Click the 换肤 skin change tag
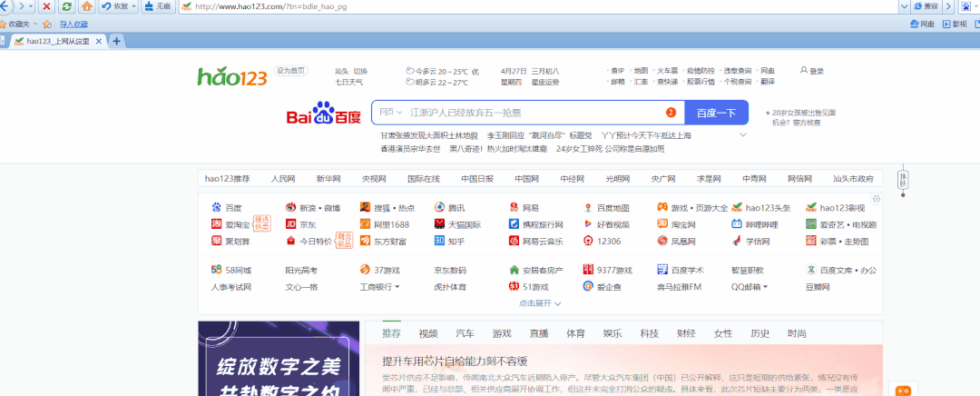The image size is (980, 396). point(903,180)
